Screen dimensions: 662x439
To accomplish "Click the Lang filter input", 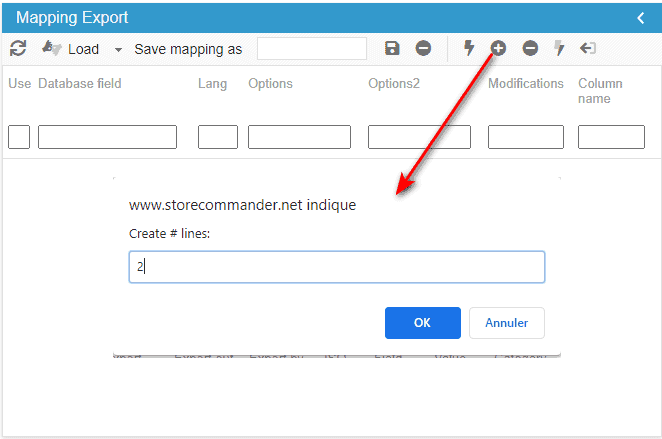I will [218, 137].
